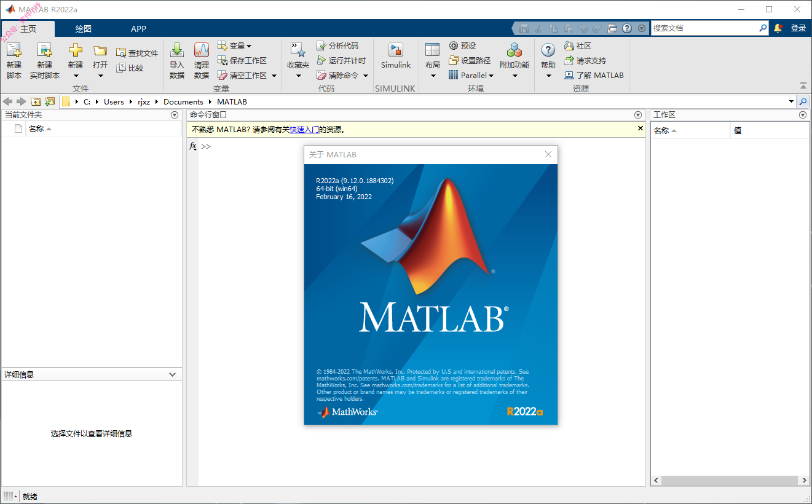
Task: Close the getting-started yellow banner
Action: (x=641, y=128)
